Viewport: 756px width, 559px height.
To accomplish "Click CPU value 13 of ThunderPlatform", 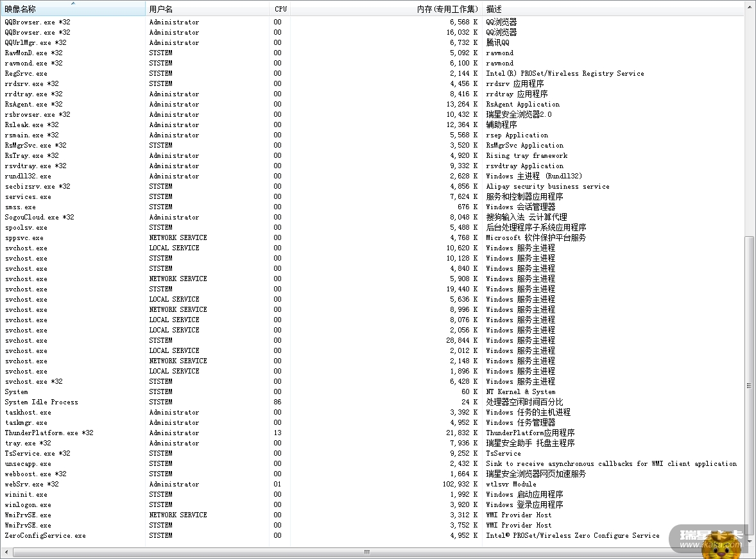I will [x=278, y=433].
